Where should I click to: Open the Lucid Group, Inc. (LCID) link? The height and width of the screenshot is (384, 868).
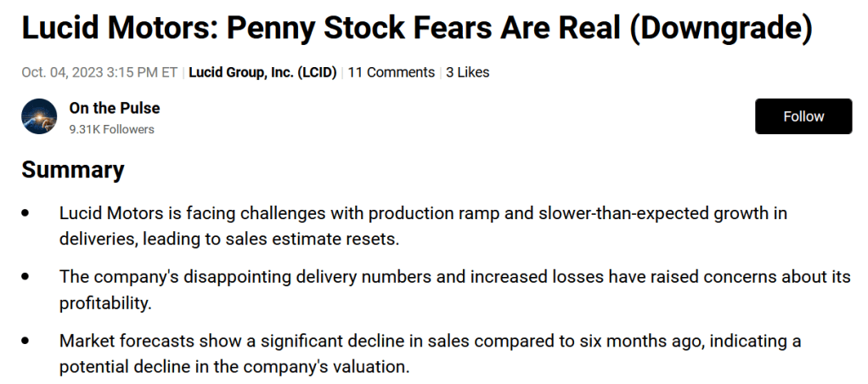coord(262,72)
